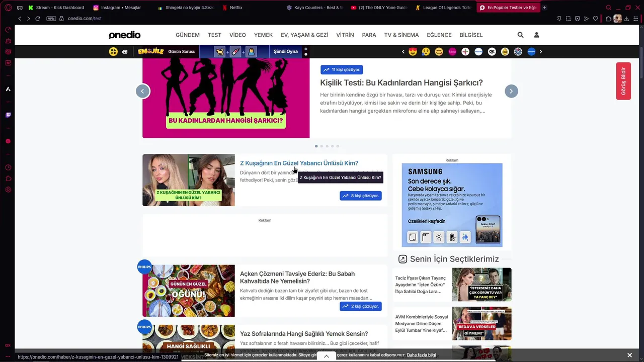Open the Opera GX main menu icon
This screenshot has height=362, width=644.
pyautogui.click(x=8, y=8)
